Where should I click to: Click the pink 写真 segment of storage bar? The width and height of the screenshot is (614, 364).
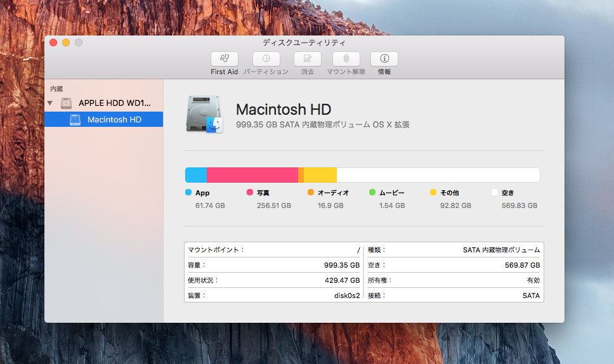pos(252,175)
